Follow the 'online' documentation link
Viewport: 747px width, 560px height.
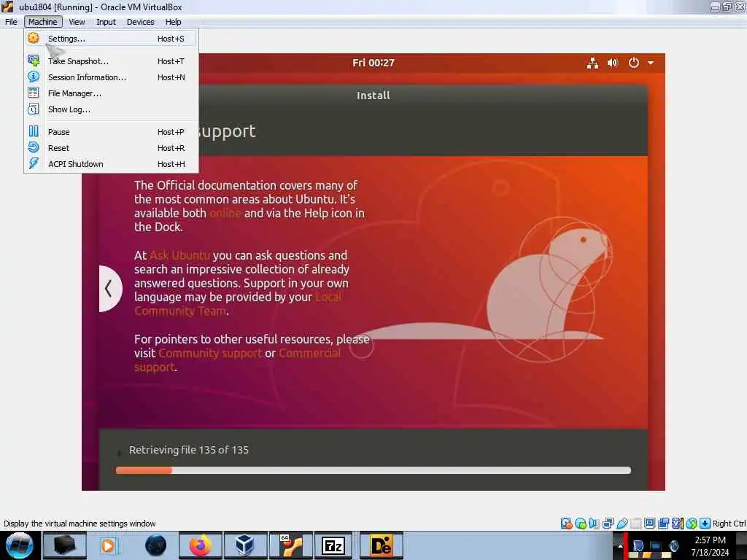225,214
